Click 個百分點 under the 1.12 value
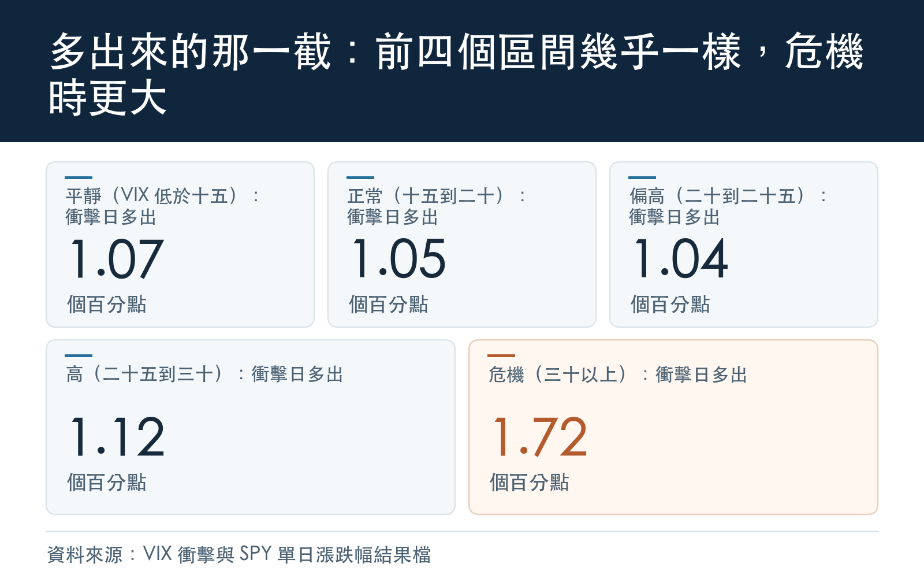The height and width of the screenshot is (578, 924). [107, 482]
